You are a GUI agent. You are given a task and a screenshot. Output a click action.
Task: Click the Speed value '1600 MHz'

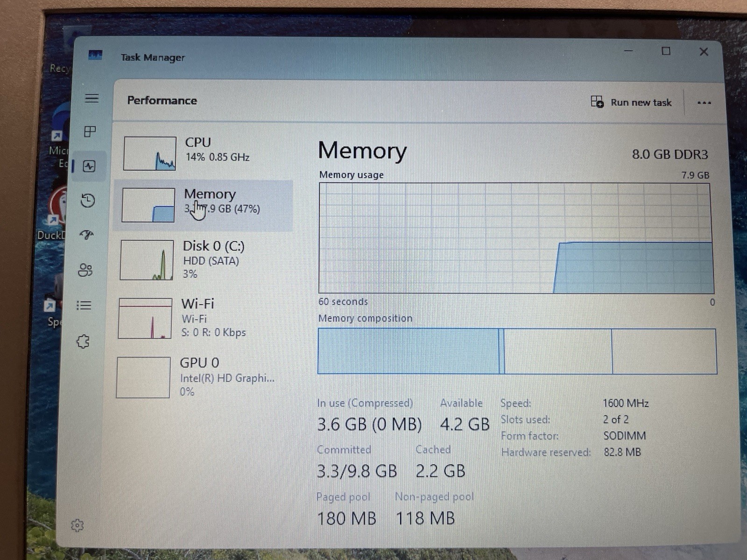[x=626, y=403]
